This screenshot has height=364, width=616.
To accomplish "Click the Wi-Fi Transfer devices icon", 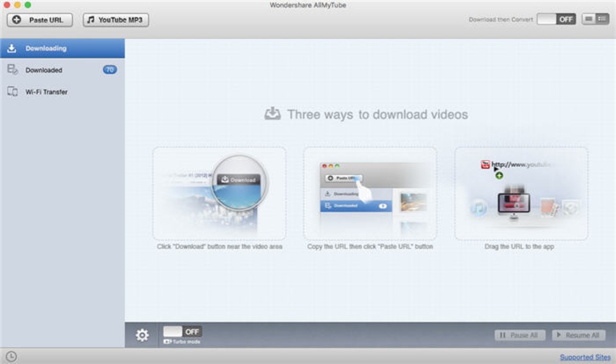I will tap(12, 92).
